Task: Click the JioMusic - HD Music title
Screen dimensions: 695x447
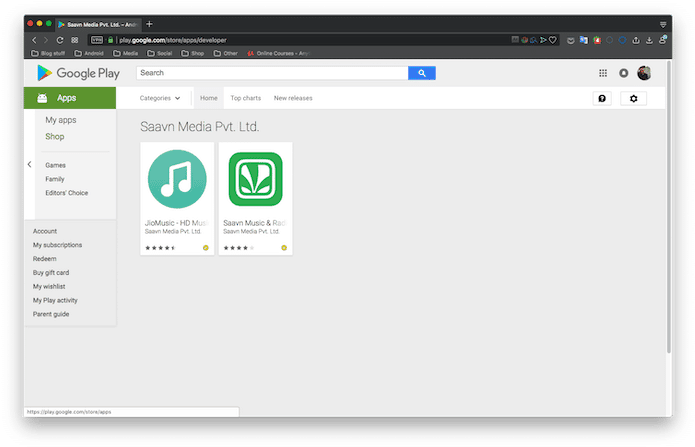Action: pos(177,223)
